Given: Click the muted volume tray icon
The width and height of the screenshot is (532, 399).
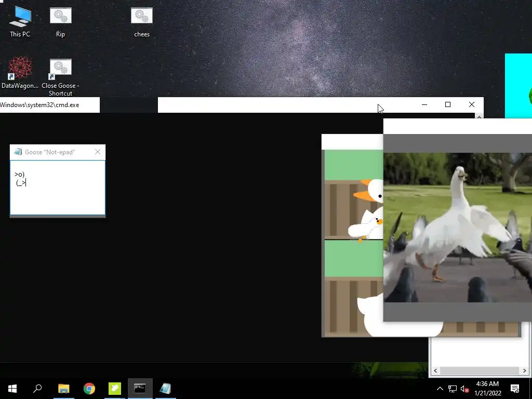Looking at the screenshot, I should click(x=464, y=389).
